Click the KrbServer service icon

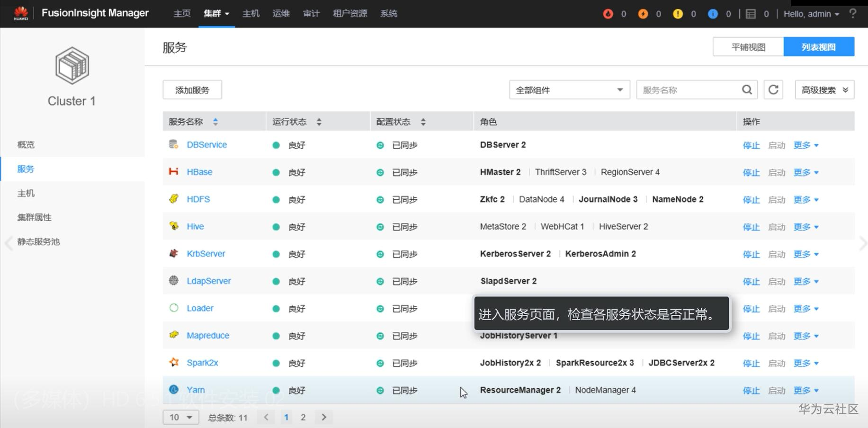point(174,253)
